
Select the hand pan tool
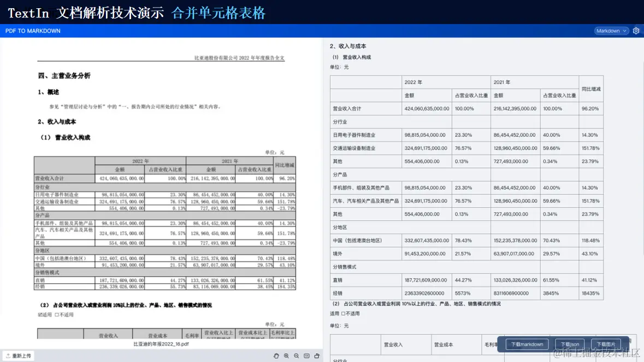[x=276, y=356]
